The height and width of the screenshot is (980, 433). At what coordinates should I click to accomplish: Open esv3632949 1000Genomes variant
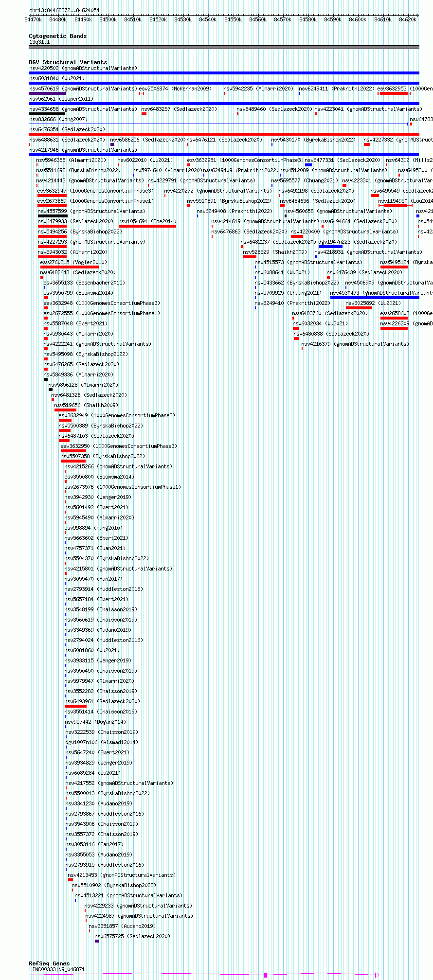(117, 415)
